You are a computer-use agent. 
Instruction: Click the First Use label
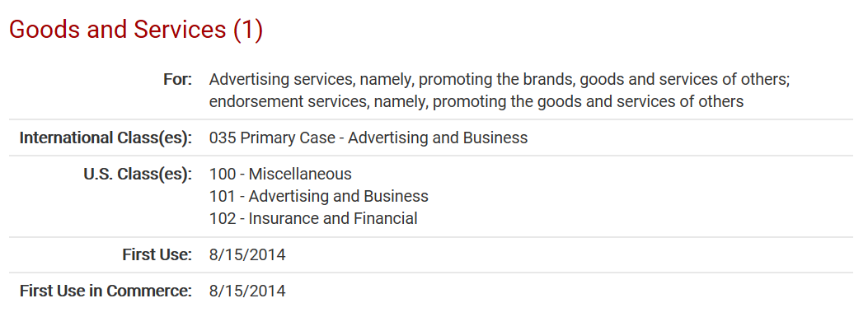(x=157, y=254)
